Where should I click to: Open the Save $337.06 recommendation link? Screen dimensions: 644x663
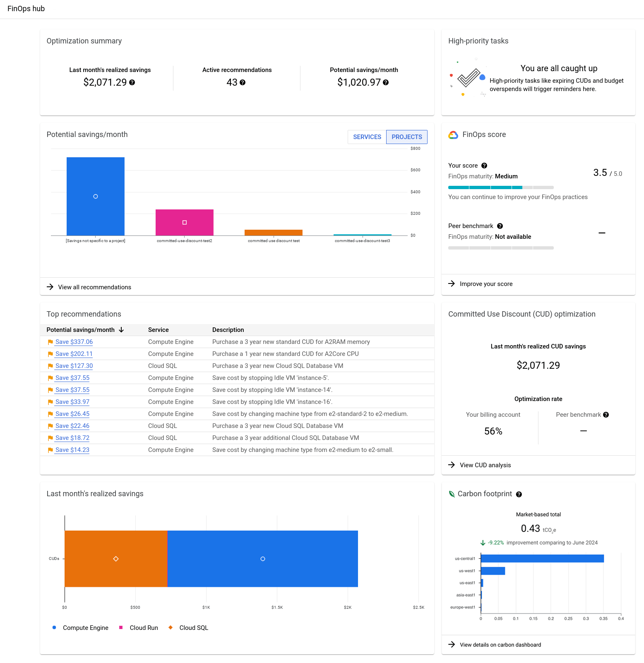click(74, 342)
